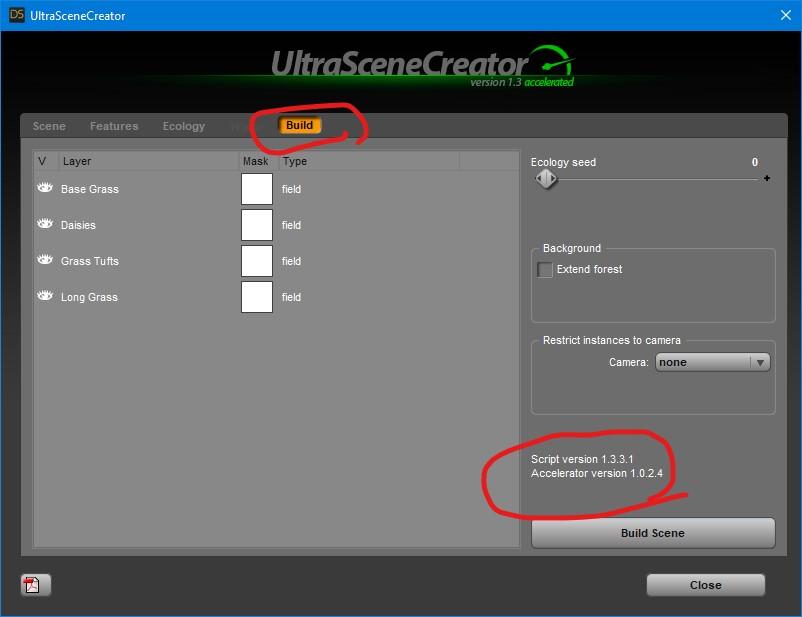Click the 'field' type of Long Grass
This screenshot has width=802, height=617.
(x=291, y=297)
